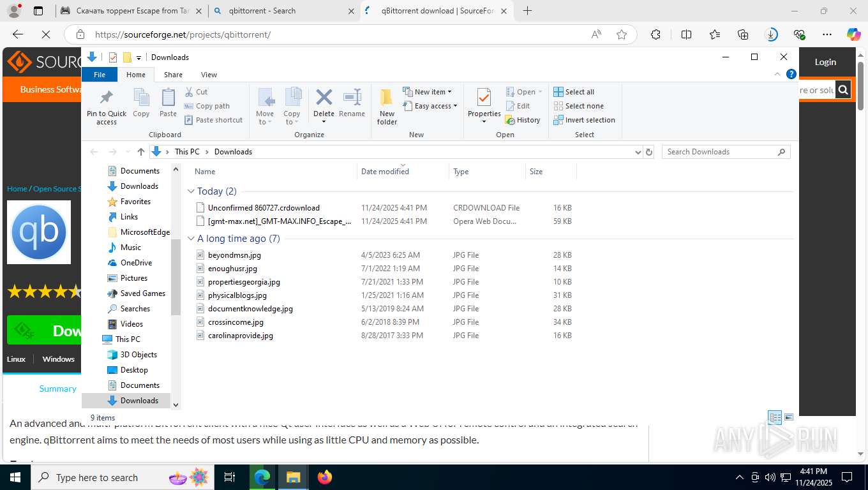Open file History in ribbon
This screenshot has height=490, width=868.
click(523, 120)
